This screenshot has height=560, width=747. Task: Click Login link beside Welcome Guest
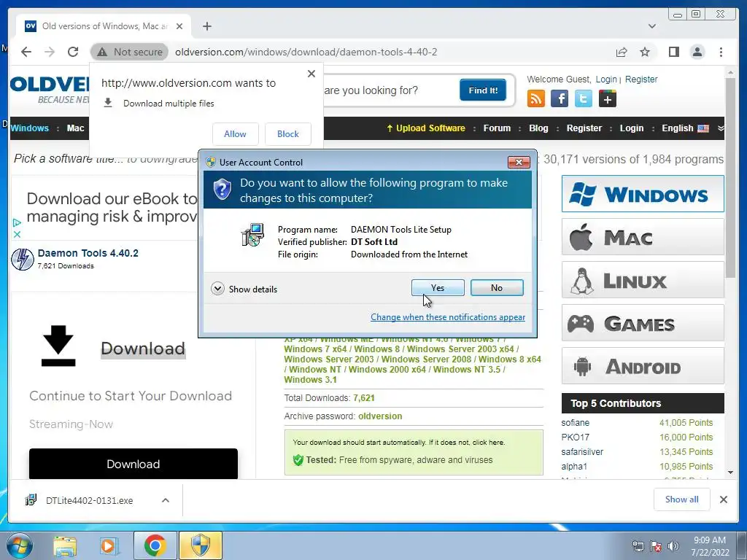click(x=606, y=79)
